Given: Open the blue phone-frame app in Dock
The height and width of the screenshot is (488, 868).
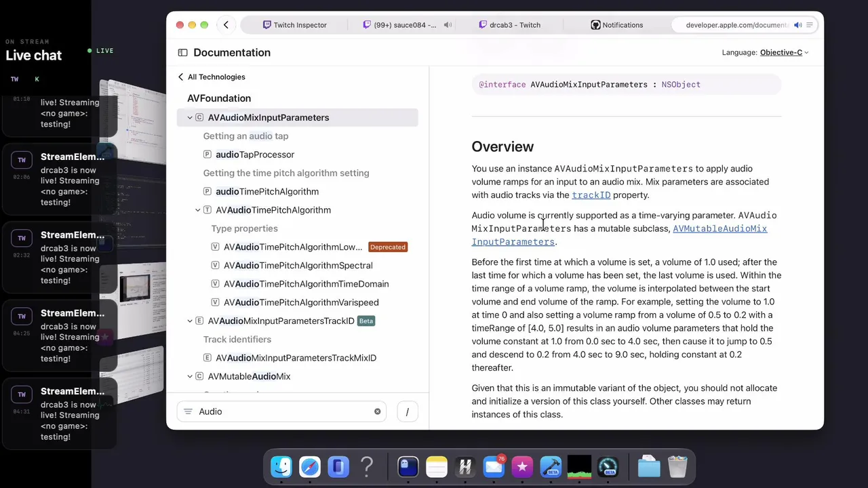Looking at the screenshot, I should pos(338,466).
